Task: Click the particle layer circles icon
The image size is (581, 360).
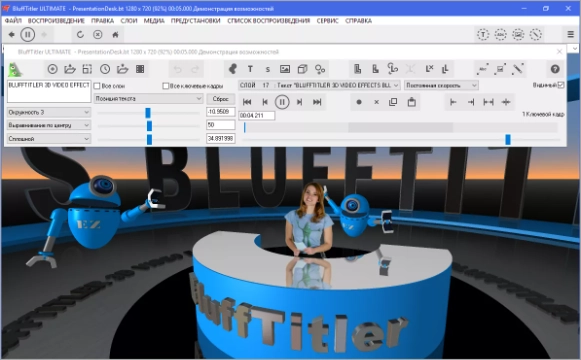Action: [x=320, y=69]
